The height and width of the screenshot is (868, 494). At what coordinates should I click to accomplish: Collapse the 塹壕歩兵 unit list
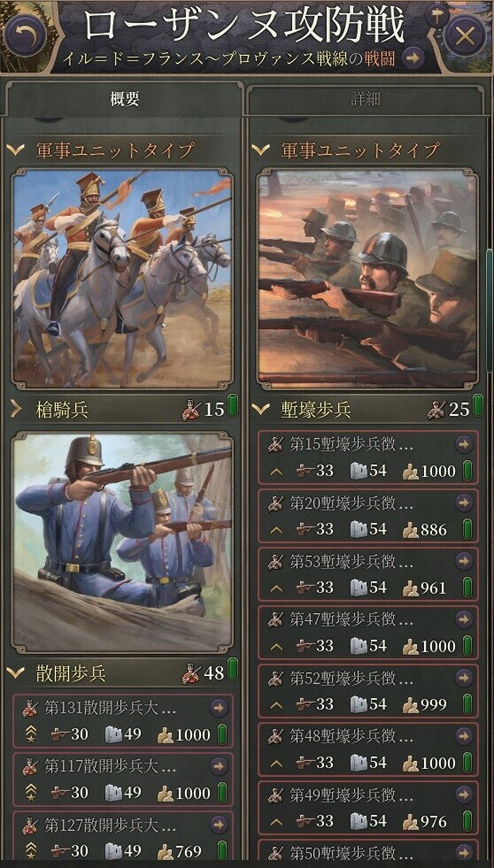pos(261,410)
